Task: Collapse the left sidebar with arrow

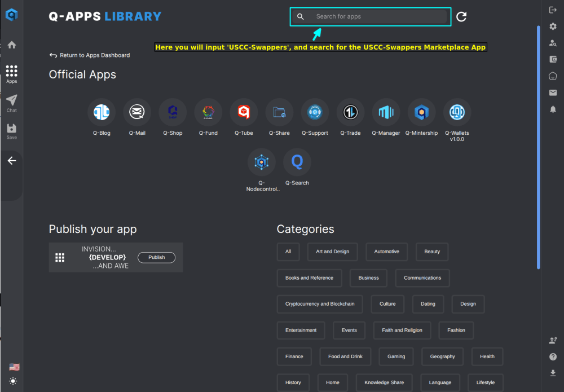Action: [x=12, y=161]
